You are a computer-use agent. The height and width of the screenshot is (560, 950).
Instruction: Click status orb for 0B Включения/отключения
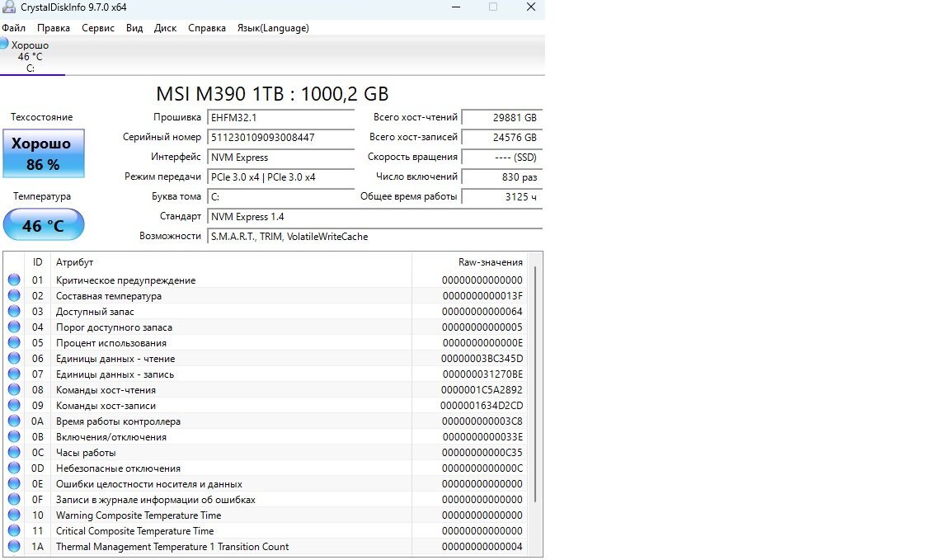pos(14,437)
